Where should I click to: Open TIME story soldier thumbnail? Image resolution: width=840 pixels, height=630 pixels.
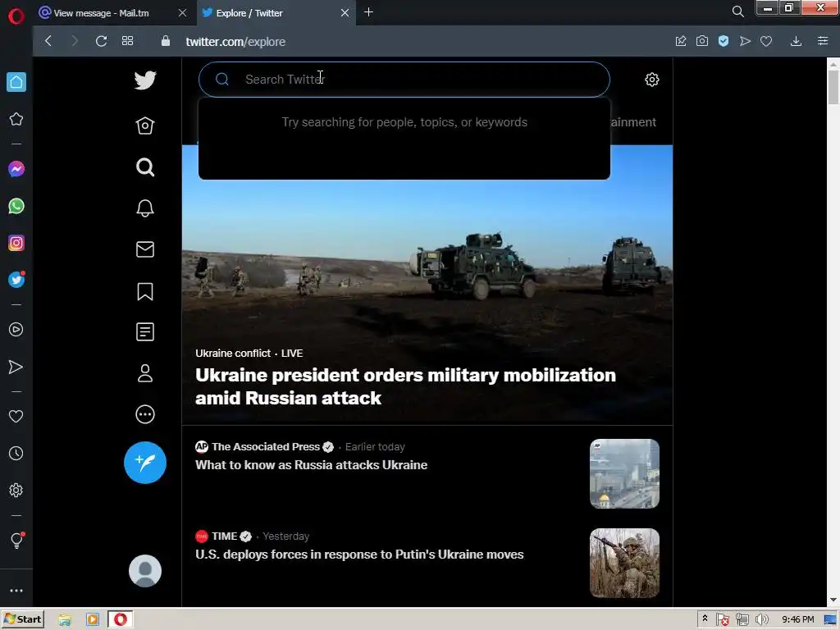pos(624,563)
